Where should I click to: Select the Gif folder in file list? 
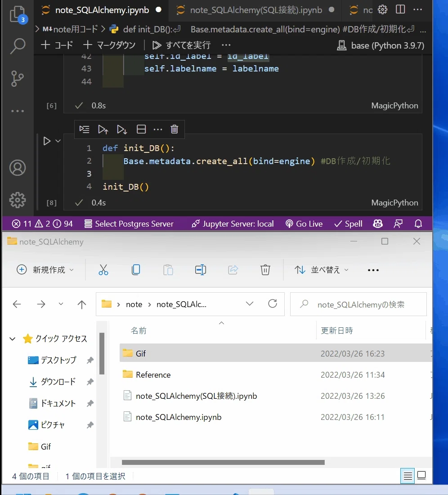(x=275, y=353)
